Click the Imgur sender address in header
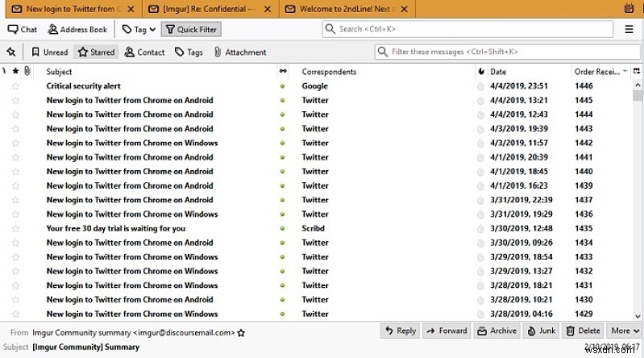Screen dimensions: 644x358 click(134, 332)
